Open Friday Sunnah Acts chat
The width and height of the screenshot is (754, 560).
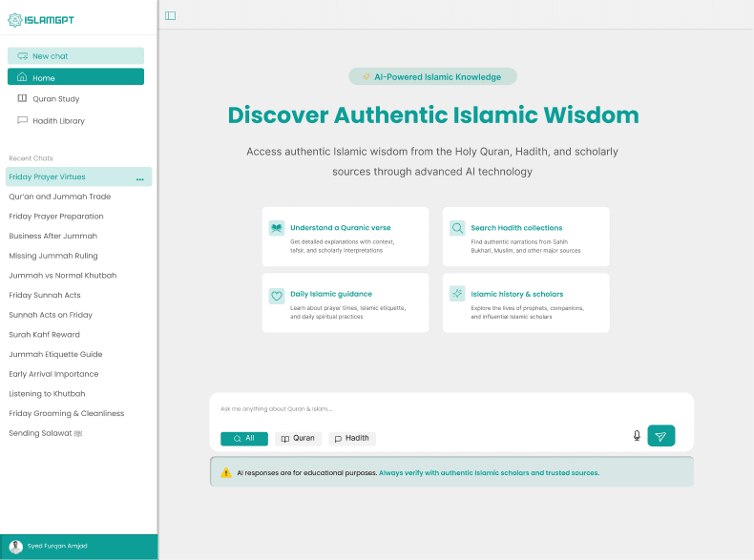(x=45, y=295)
